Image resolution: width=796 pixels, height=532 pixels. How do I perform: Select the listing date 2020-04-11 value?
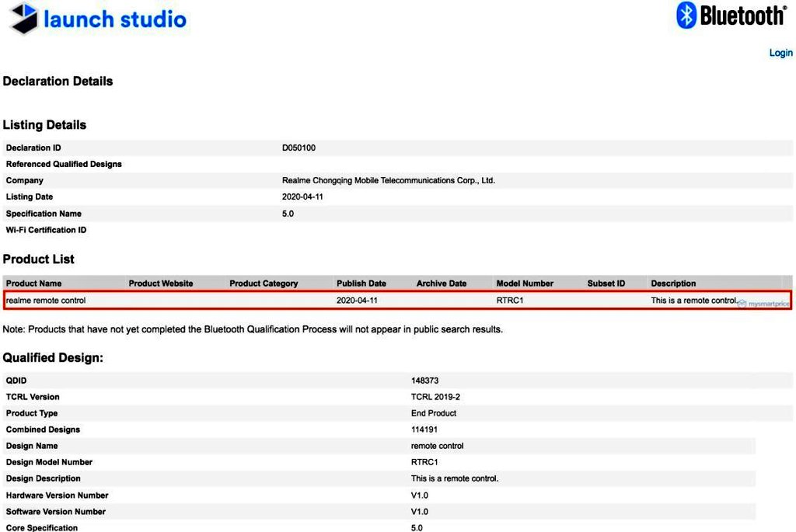tap(302, 196)
